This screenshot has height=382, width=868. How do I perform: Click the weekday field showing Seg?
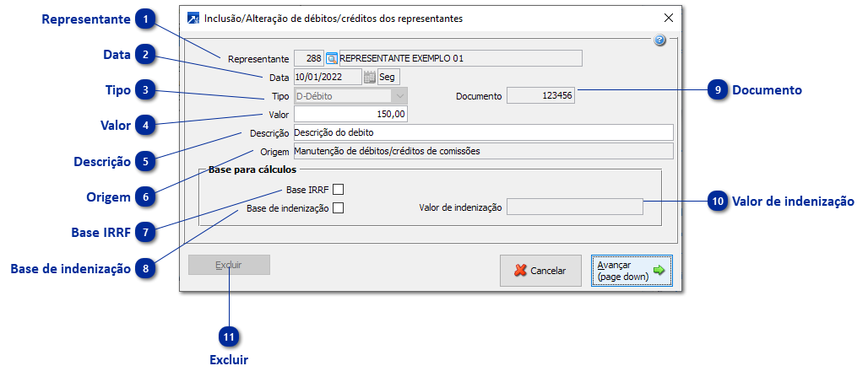point(388,77)
